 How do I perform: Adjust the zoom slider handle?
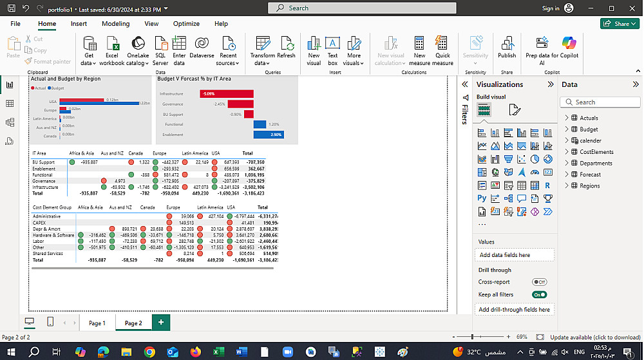472,337
